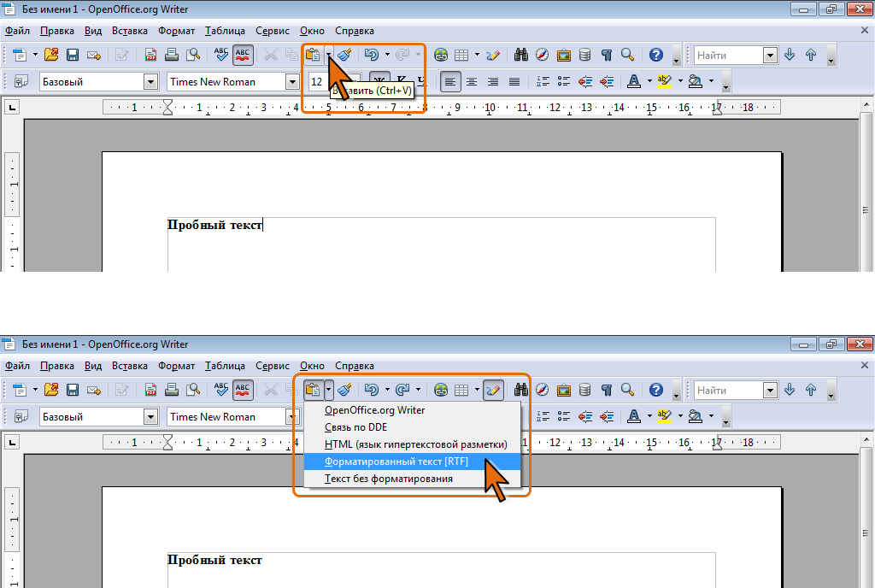Open Times New Roman font dropdown, window with Вставить tooltip

(292, 82)
